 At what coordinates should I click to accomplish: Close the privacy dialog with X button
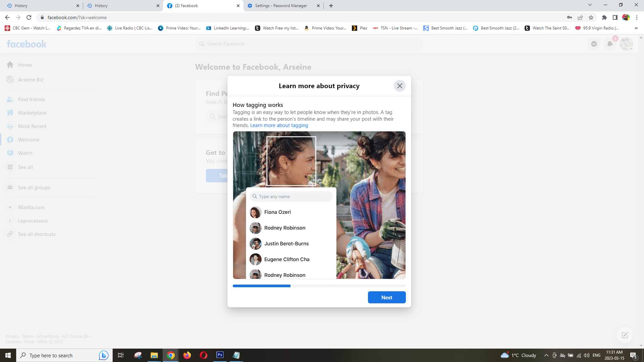click(399, 86)
